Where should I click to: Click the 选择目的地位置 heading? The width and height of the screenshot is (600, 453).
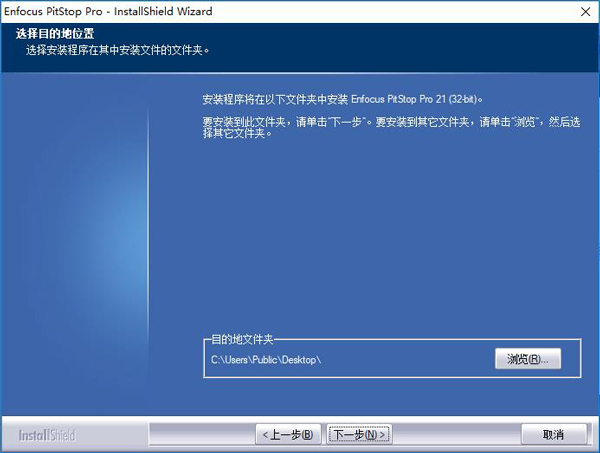(x=55, y=34)
